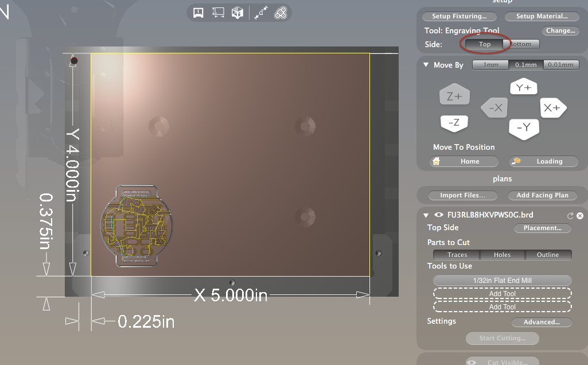Select the 0.01mm step increment
Viewport: 588px width, 365px height.
coord(560,64)
